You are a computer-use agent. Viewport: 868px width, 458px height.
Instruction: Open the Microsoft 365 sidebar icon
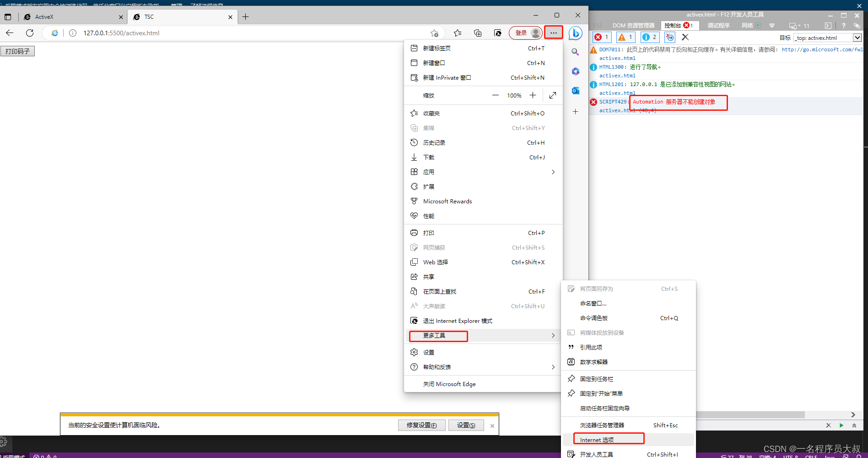[575, 71]
